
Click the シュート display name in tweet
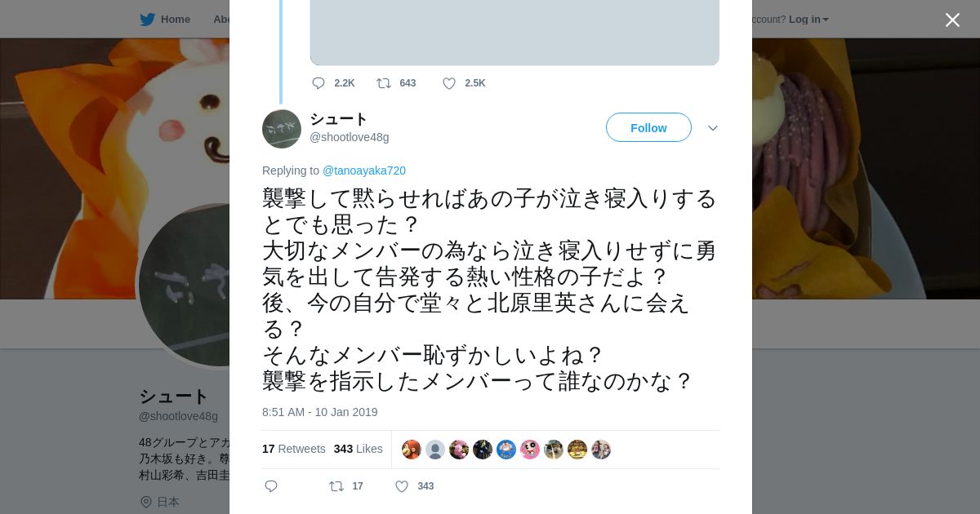point(338,119)
